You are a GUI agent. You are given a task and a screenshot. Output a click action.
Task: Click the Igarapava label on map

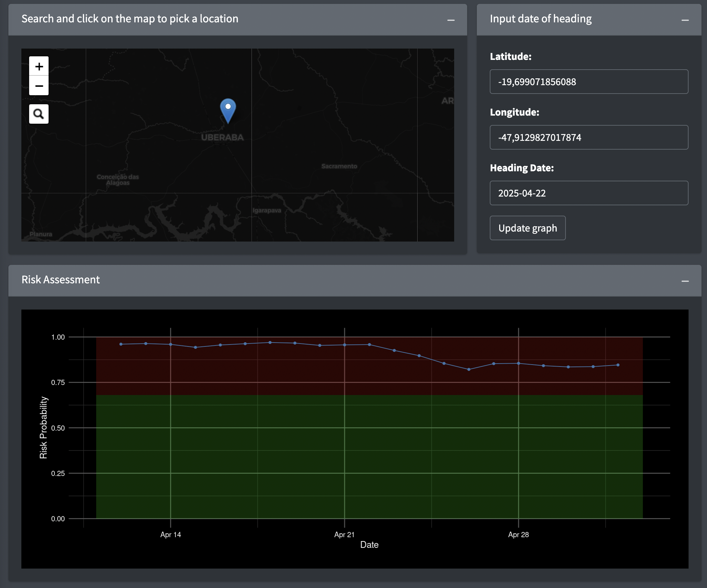coord(267,210)
